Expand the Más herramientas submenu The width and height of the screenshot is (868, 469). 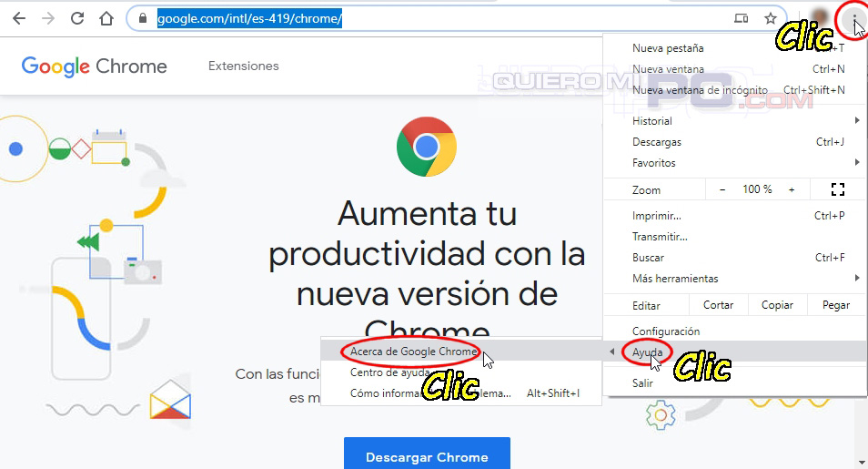coord(735,279)
